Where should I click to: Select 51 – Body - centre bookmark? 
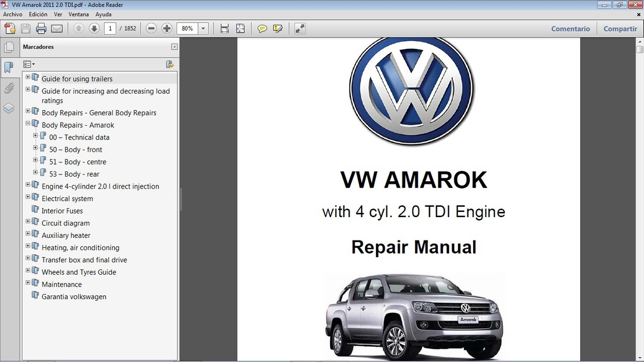click(x=78, y=162)
